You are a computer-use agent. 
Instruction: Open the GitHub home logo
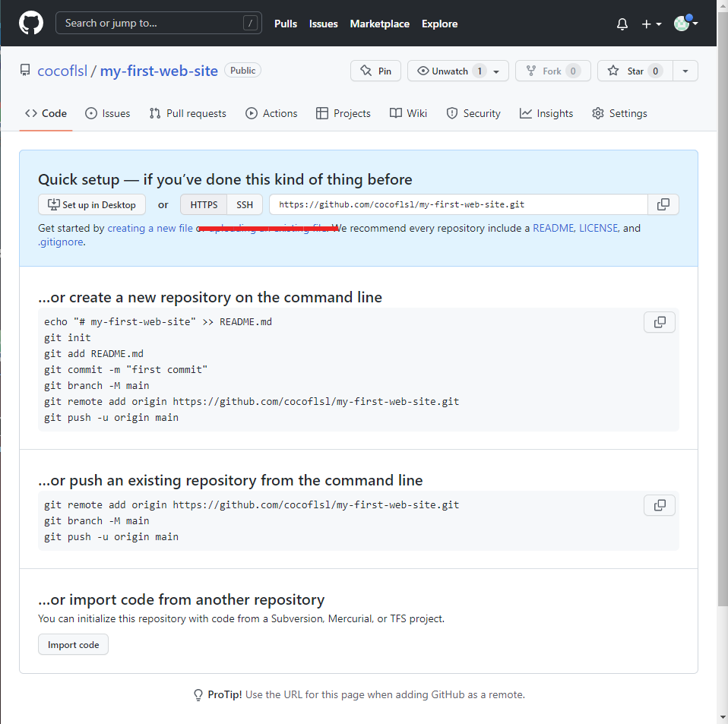click(x=31, y=23)
